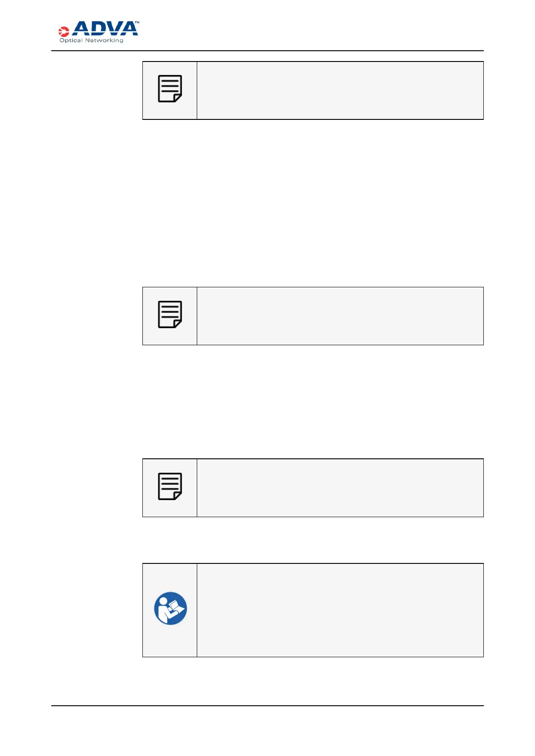535x756 pixels.
Task: Select the middle note page icon
Action: pyautogui.click(x=170, y=314)
